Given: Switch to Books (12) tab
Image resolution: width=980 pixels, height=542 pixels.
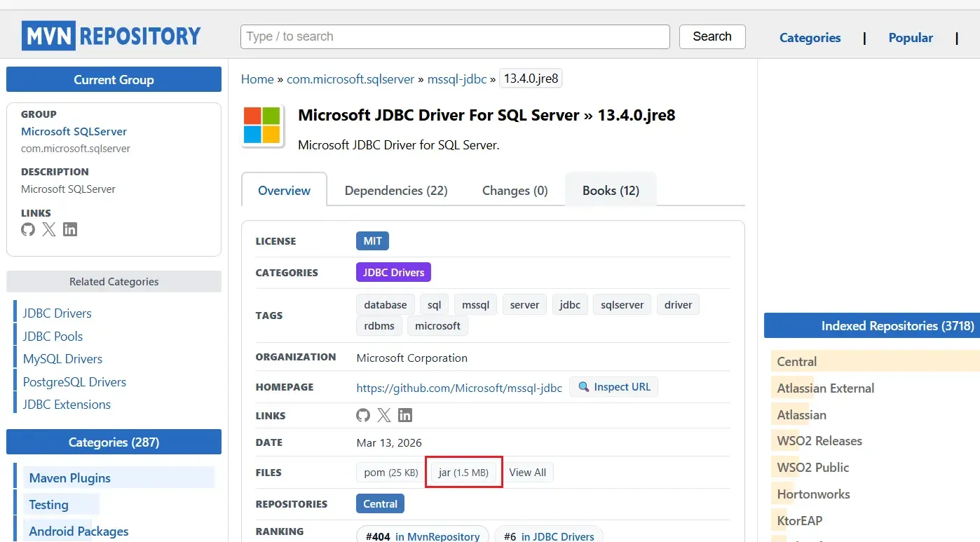Looking at the screenshot, I should coord(611,190).
